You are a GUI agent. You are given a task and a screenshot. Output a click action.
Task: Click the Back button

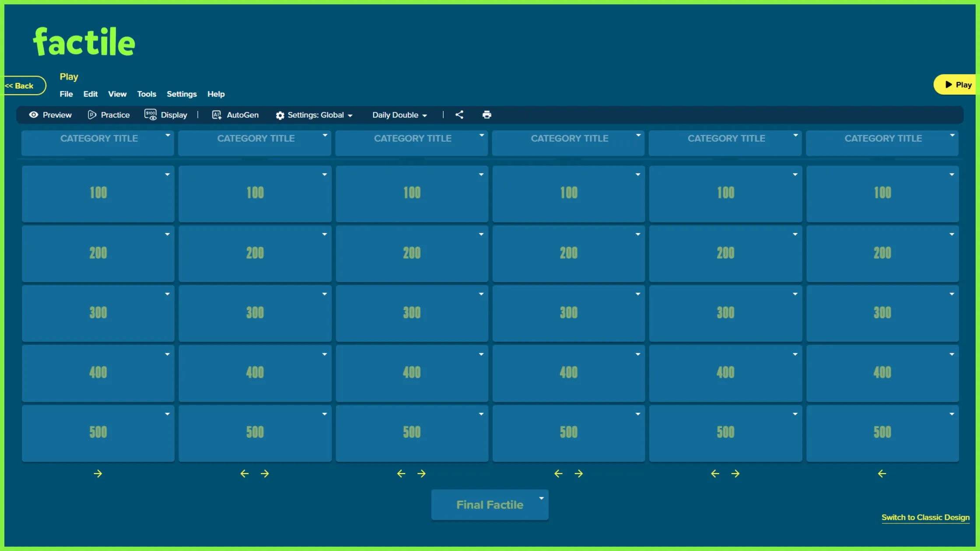point(20,86)
